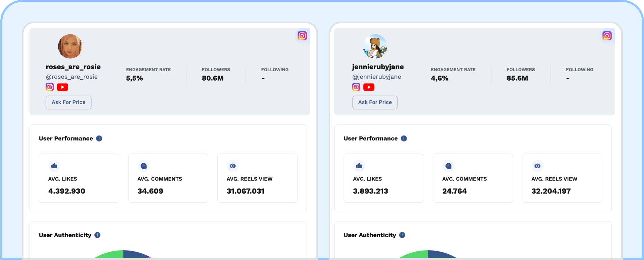Click info icon beside jennierubyjane User Performance
The height and width of the screenshot is (260, 644).
[x=404, y=139]
